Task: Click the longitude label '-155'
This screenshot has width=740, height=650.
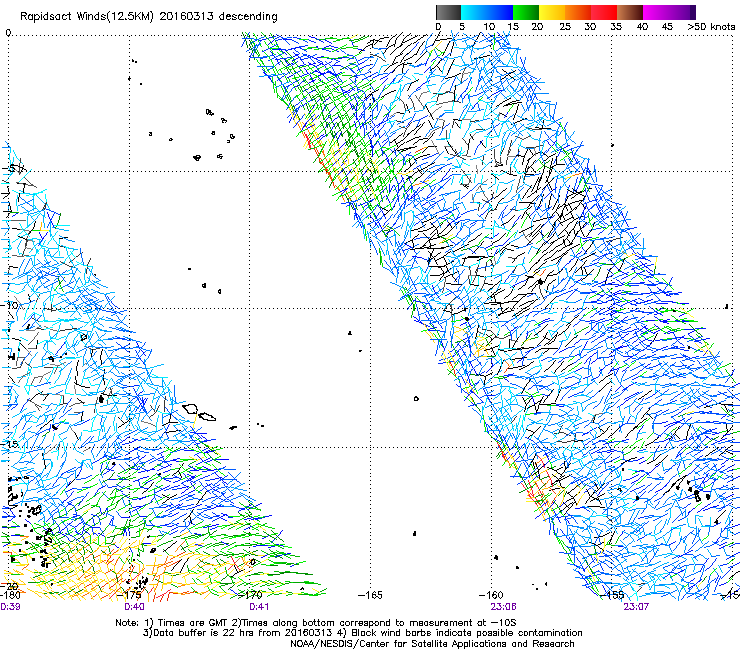Action: tap(612, 595)
